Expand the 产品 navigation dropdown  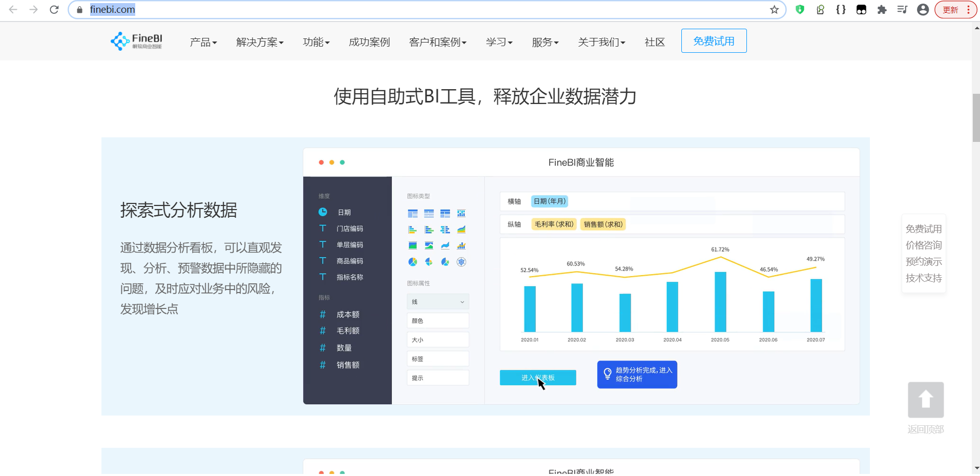203,42
